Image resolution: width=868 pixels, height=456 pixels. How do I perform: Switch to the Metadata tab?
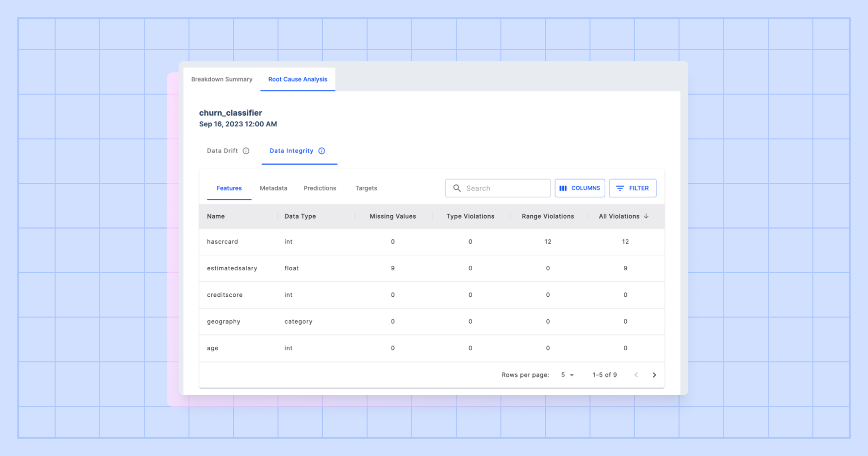point(273,188)
